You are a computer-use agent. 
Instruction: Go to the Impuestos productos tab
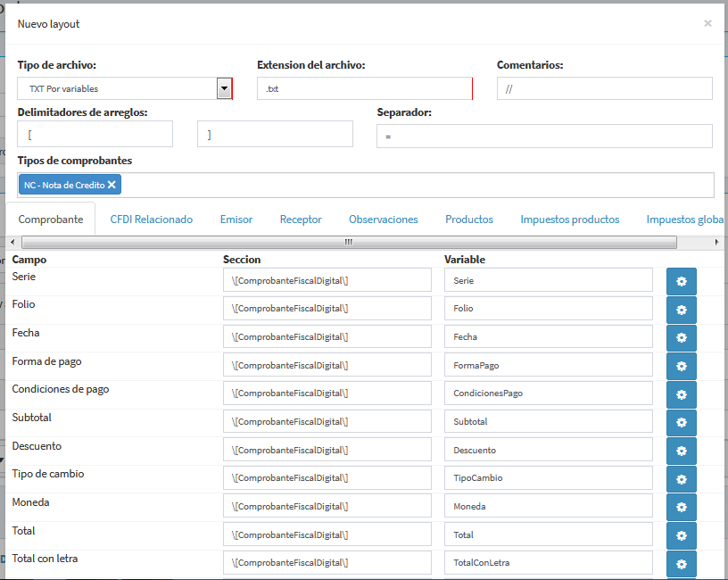click(569, 220)
